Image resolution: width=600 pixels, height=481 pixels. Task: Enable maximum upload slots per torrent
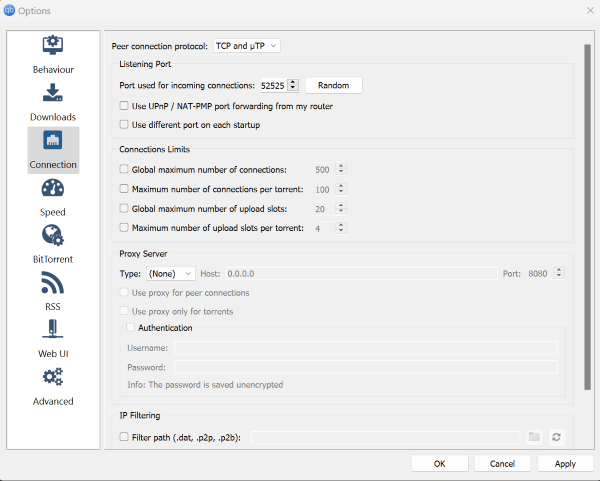click(x=124, y=228)
